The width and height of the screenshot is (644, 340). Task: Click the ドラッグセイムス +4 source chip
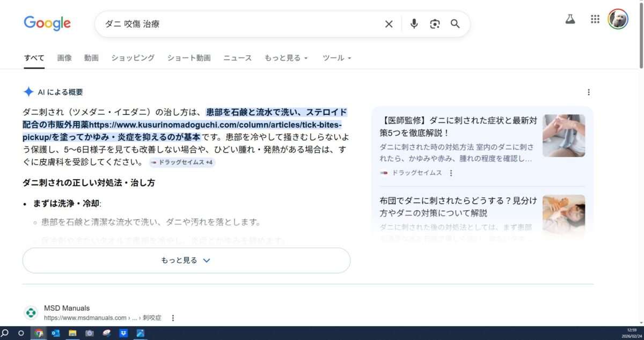pyautogui.click(x=182, y=162)
